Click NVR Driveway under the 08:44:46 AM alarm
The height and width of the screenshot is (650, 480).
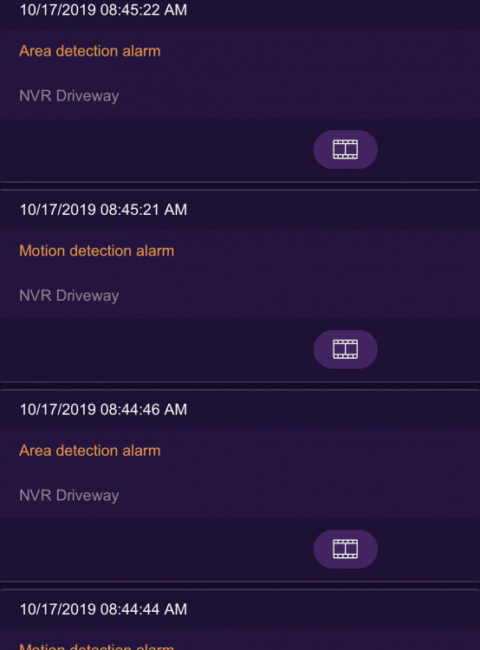(69, 496)
